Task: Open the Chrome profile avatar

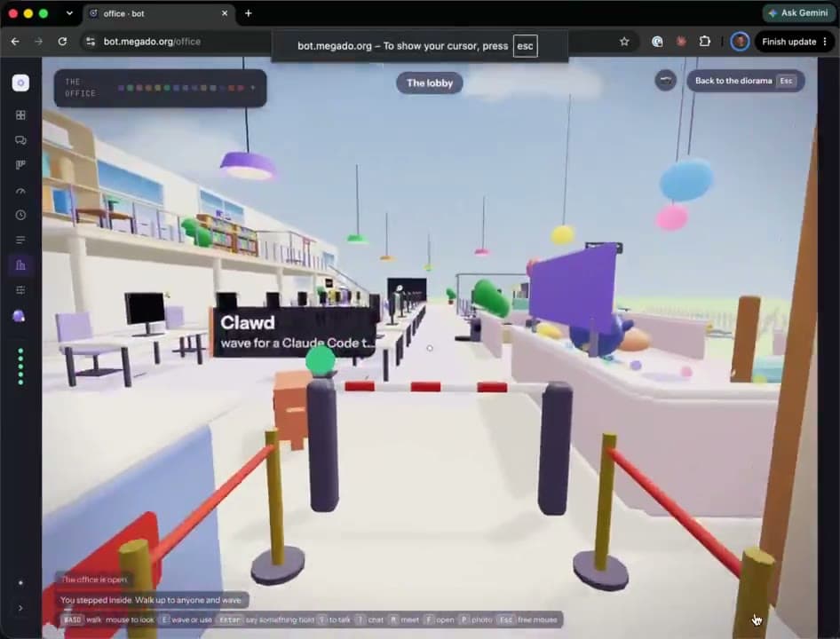Action: pyautogui.click(x=741, y=41)
